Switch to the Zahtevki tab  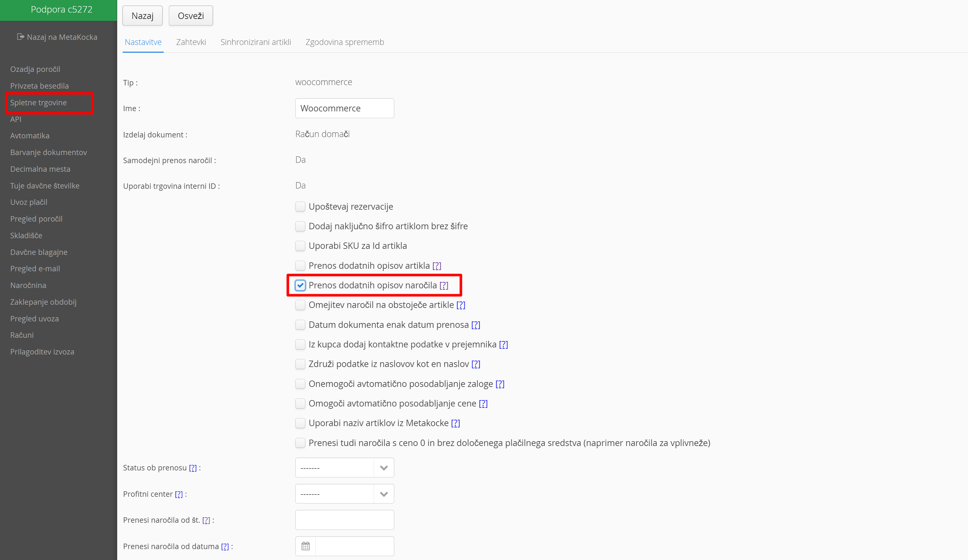coord(191,42)
